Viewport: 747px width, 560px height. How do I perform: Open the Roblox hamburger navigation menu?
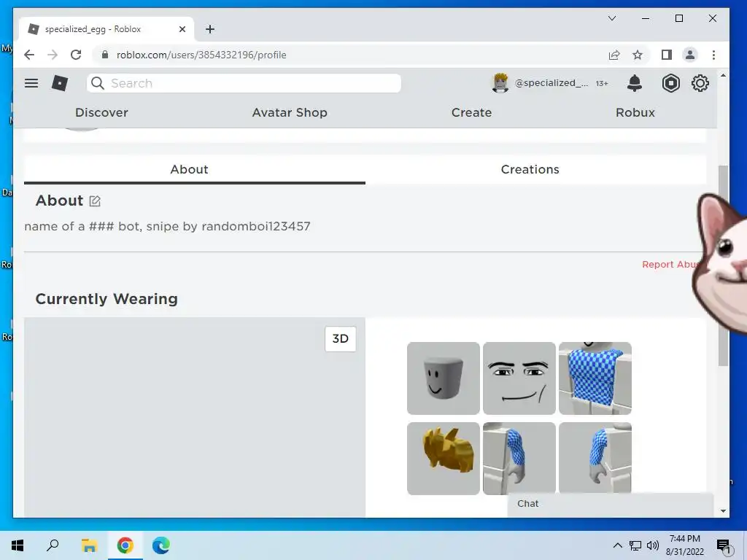click(31, 83)
